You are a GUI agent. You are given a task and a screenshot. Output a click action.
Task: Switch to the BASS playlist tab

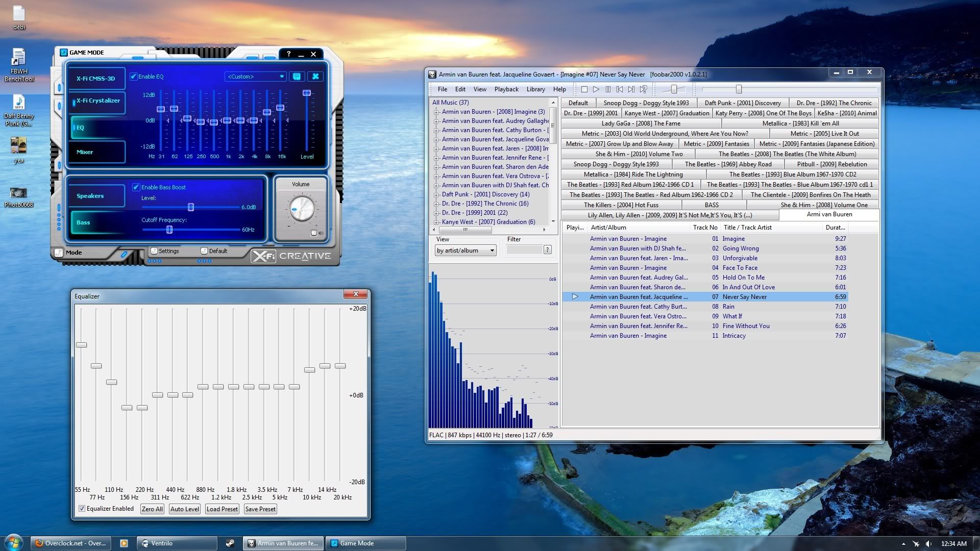713,205
